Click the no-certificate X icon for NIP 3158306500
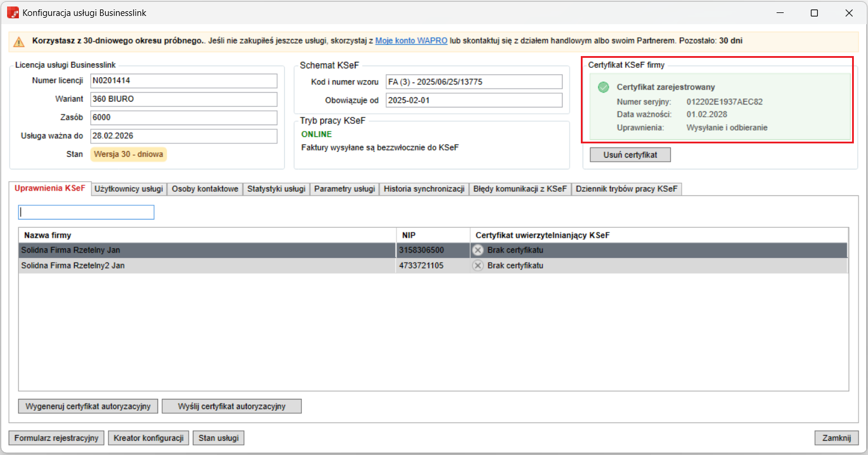868x455 pixels. [x=478, y=250]
